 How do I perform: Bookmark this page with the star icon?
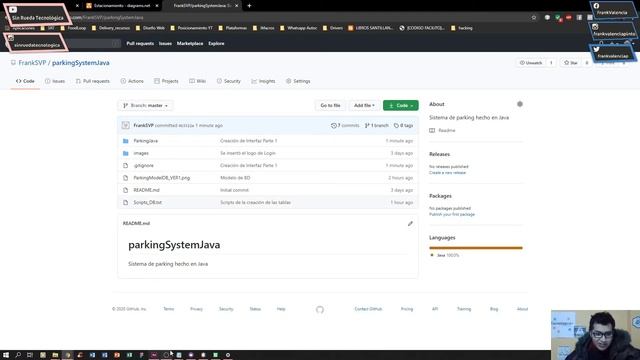coord(533,18)
